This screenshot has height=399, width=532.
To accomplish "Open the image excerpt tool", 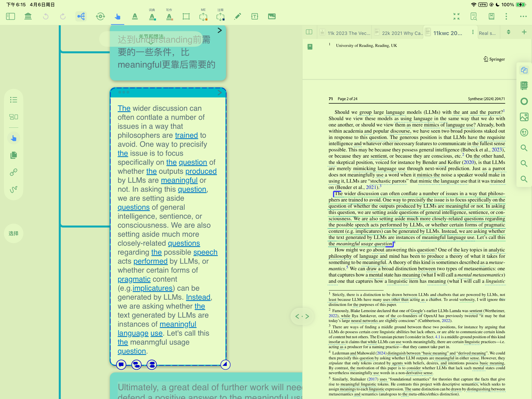I will point(272,16).
